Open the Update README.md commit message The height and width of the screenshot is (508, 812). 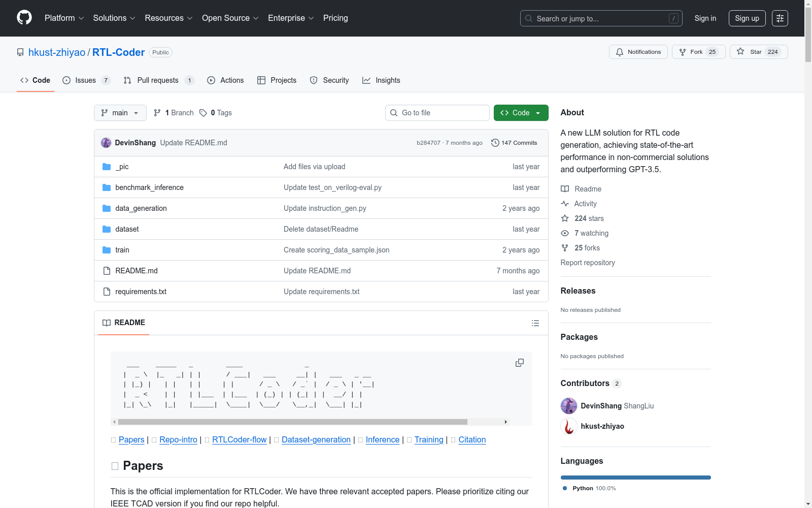(194, 143)
